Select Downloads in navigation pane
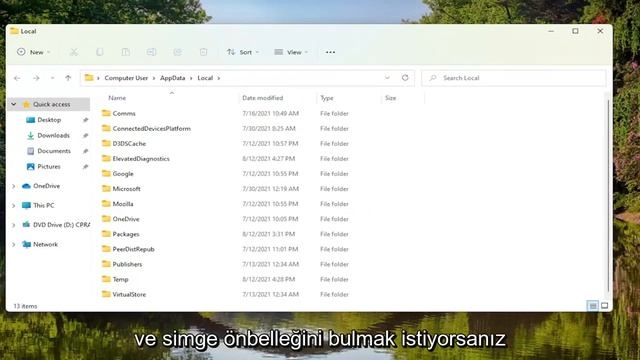This screenshot has width=640, height=360. coord(53,136)
